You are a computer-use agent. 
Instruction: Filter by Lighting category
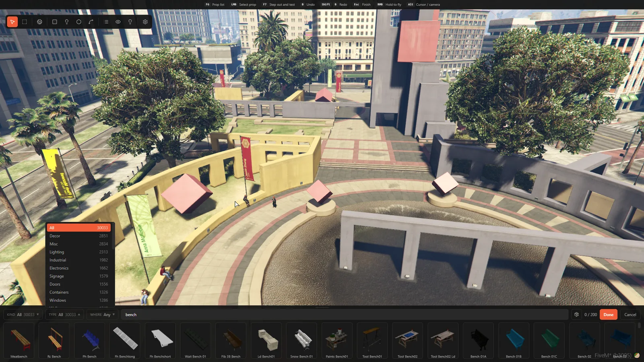[79, 252]
